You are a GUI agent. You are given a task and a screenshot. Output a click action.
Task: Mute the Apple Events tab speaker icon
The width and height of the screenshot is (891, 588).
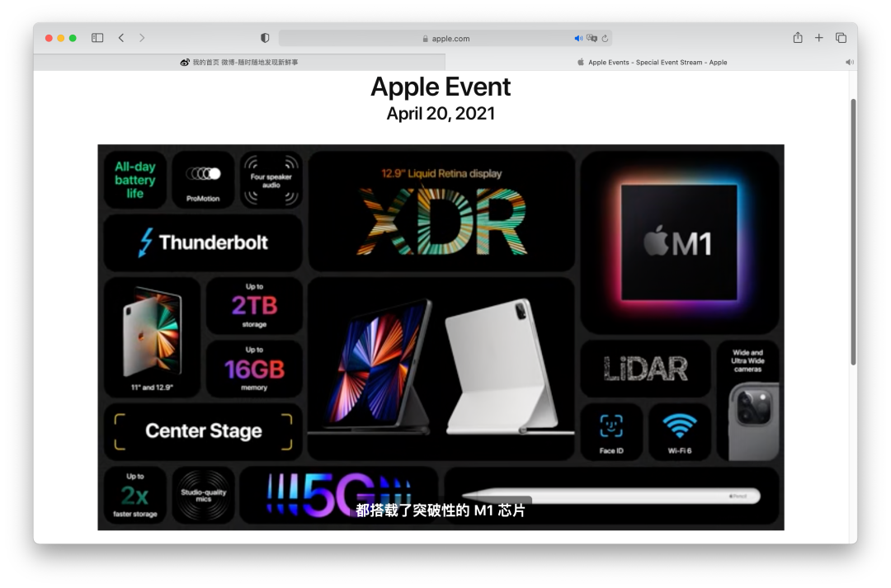[x=849, y=62]
